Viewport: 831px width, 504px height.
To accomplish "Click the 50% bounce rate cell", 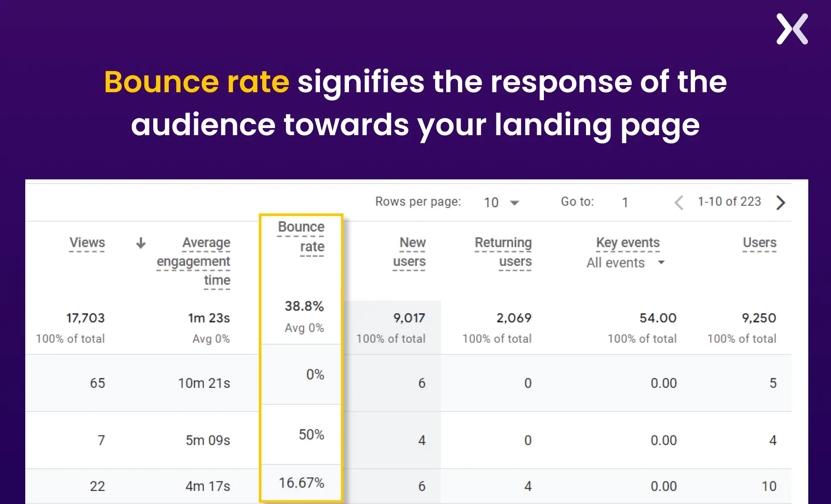I will tap(312, 435).
